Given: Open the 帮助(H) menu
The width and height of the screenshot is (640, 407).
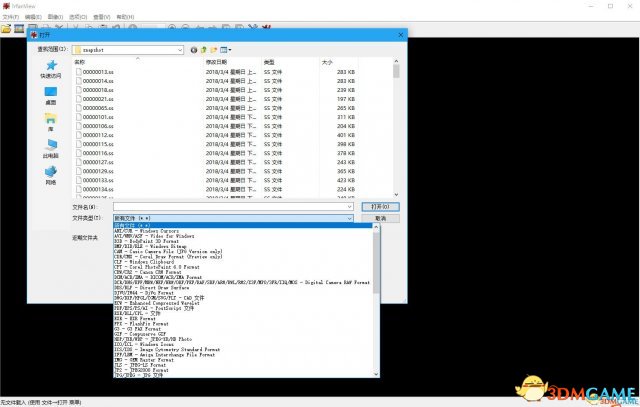Looking at the screenshot, I should [125, 17].
